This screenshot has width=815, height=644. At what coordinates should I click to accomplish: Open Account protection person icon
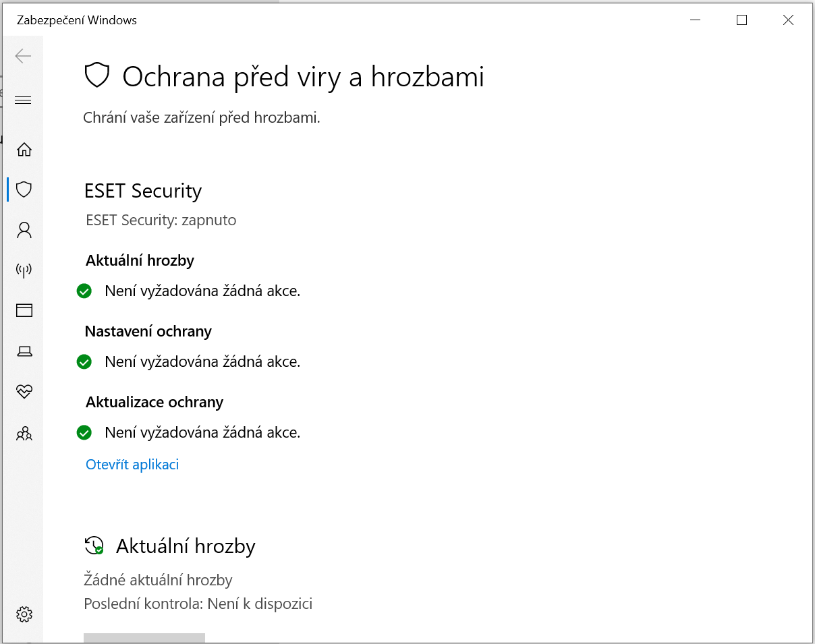(24, 231)
